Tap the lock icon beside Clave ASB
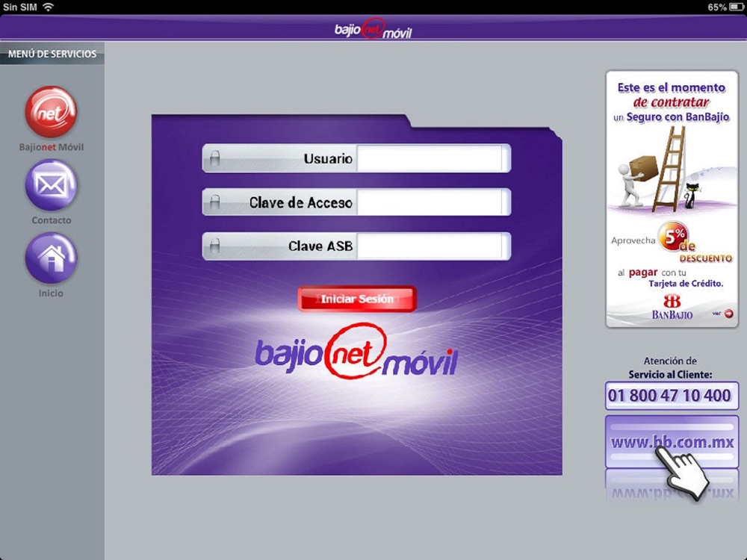 coord(215,246)
